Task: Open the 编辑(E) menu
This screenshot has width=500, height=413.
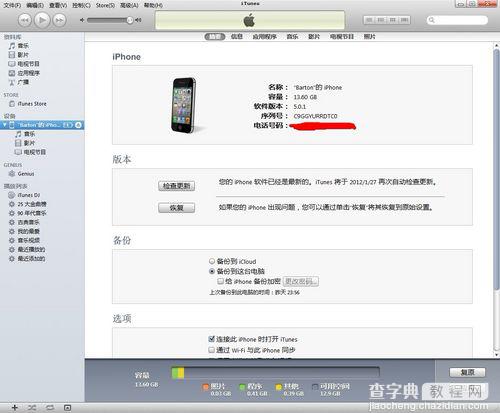Action: pos(35,5)
